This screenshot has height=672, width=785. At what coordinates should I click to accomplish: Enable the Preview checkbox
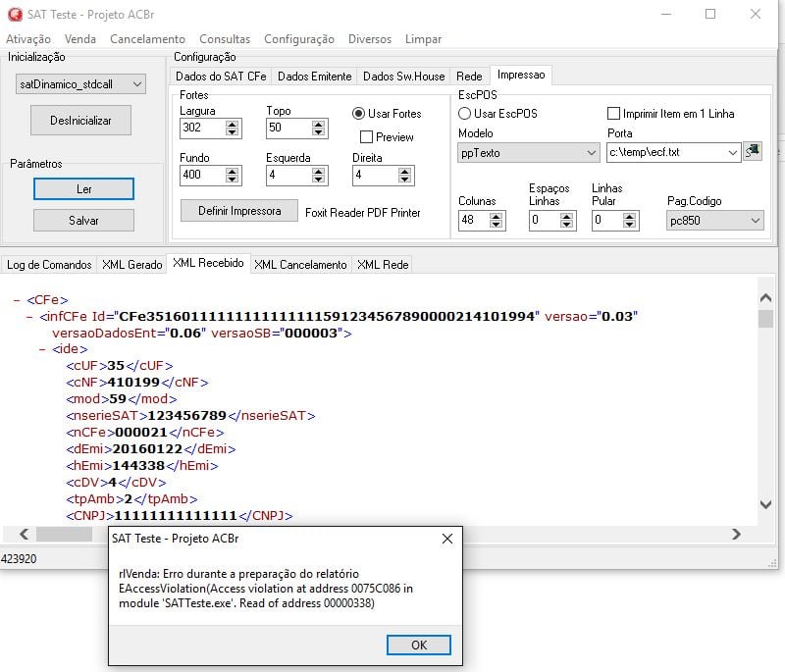coord(366,136)
